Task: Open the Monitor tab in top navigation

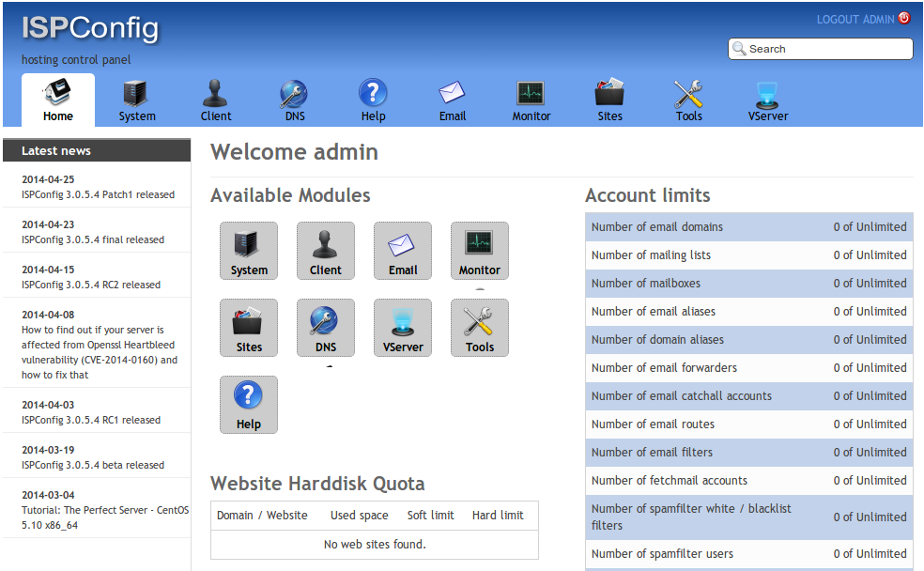Action: (x=531, y=100)
